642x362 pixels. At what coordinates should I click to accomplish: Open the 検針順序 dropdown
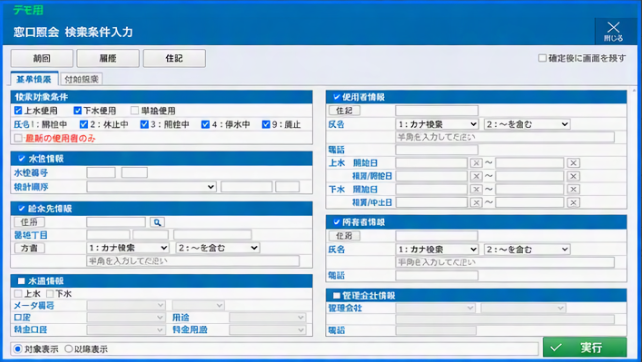coord(151,187)
